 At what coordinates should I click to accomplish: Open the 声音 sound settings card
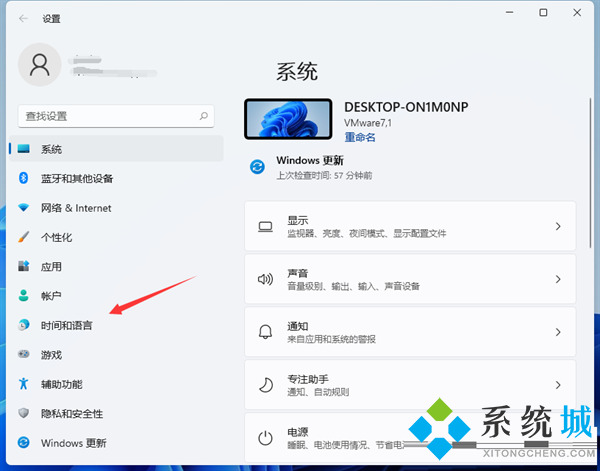410,279
